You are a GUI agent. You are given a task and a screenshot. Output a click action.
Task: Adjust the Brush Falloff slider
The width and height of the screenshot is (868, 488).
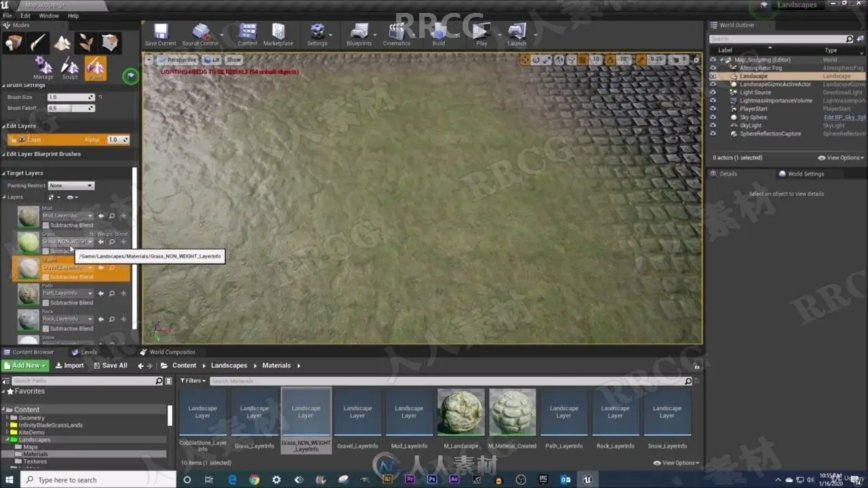click(x=71, y=108)
